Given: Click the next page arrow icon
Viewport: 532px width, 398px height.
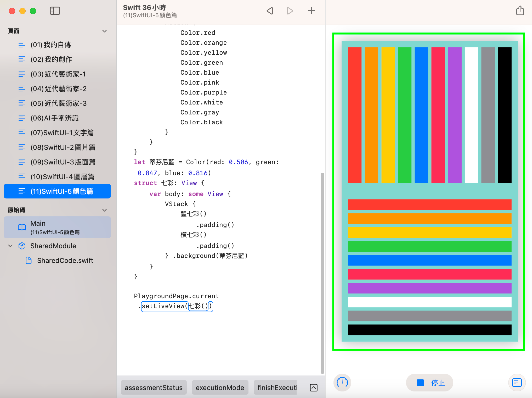Looking at the screenshot, I should click(x=290, y=11).
